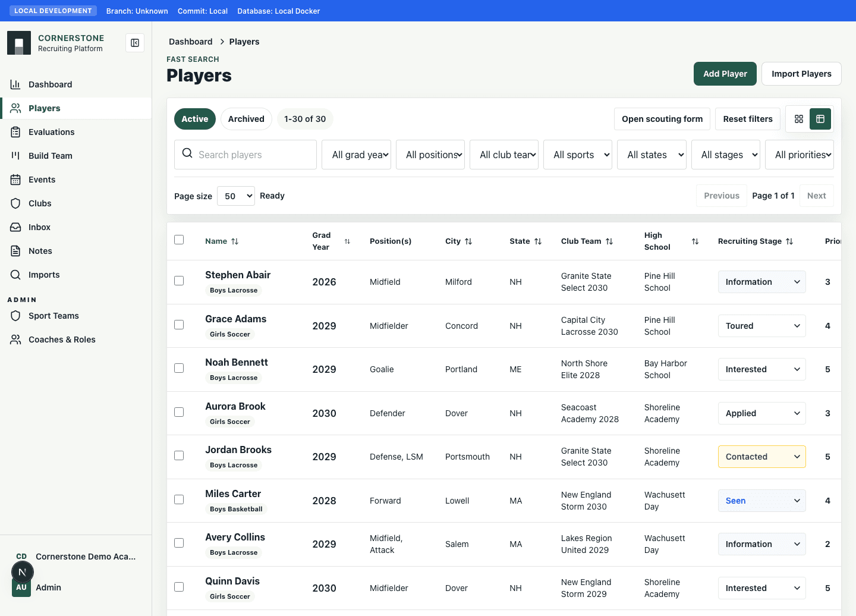Click the round N badge icon

(x=23, y=572)
